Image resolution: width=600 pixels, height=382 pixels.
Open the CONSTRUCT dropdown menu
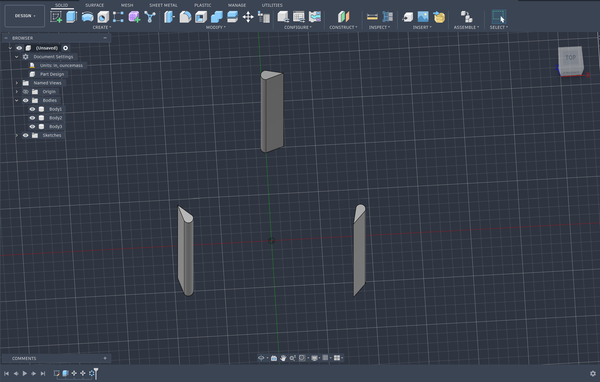point(343,28)
